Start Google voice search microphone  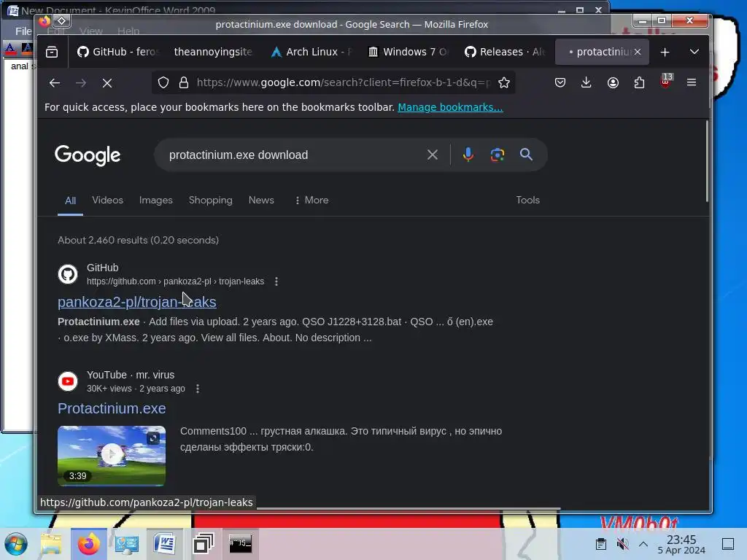(x=468, y=155)
